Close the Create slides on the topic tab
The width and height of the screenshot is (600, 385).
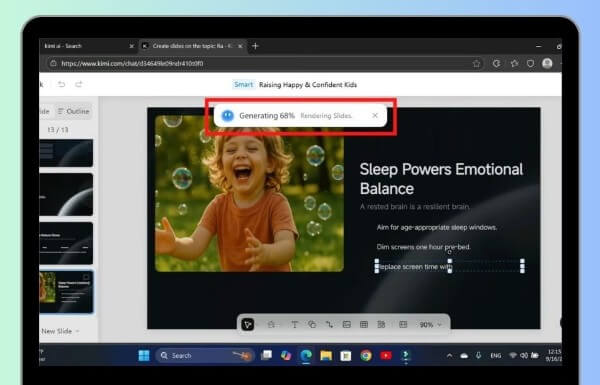tap(240, 46)
